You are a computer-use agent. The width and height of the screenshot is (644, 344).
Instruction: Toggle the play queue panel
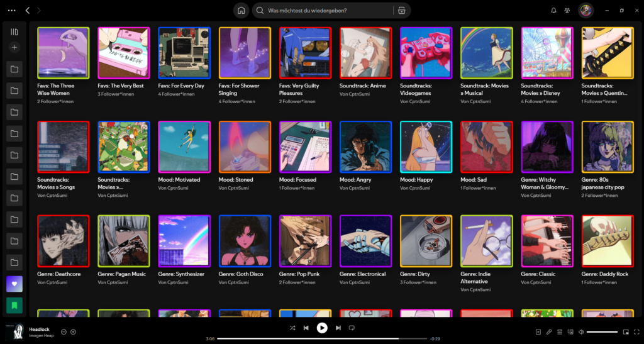coord(560,331)
